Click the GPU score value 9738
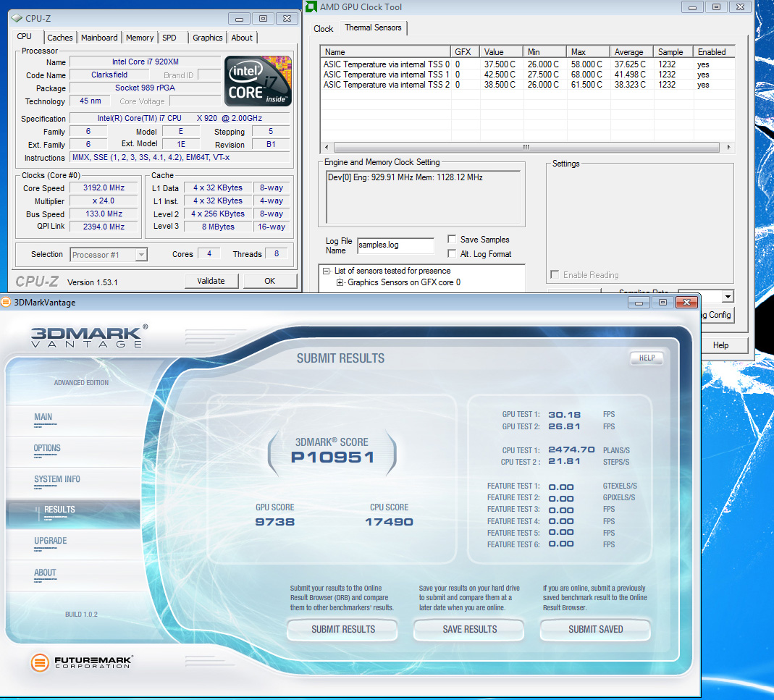The image size is (774, 700). (275, 522)
